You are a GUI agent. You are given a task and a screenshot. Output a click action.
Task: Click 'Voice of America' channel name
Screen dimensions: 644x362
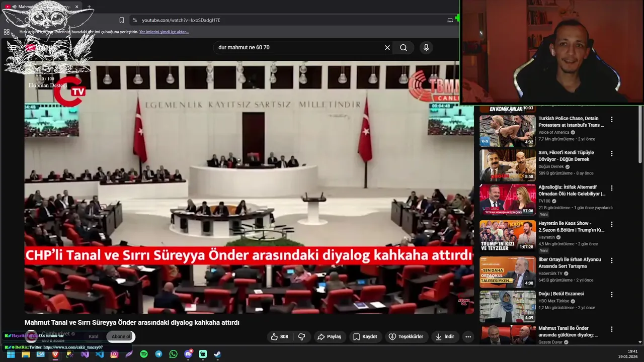(x=553, y=132)
